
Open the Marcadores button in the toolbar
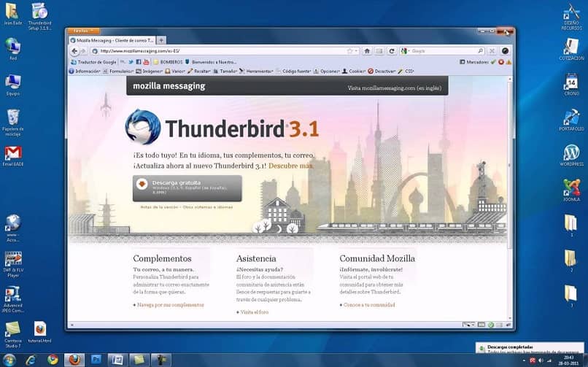click(x=474, y=62)
